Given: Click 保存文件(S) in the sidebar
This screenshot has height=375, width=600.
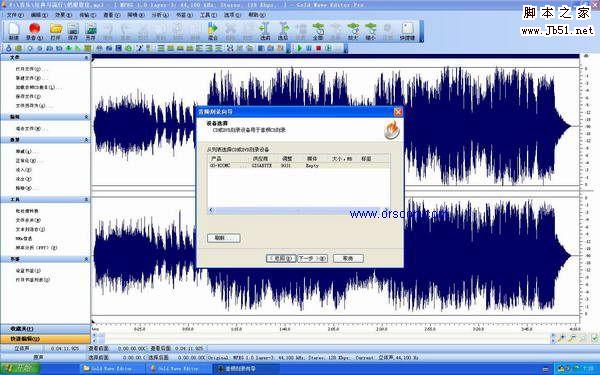Looking at the screenshot, I should tap(28, 96).
